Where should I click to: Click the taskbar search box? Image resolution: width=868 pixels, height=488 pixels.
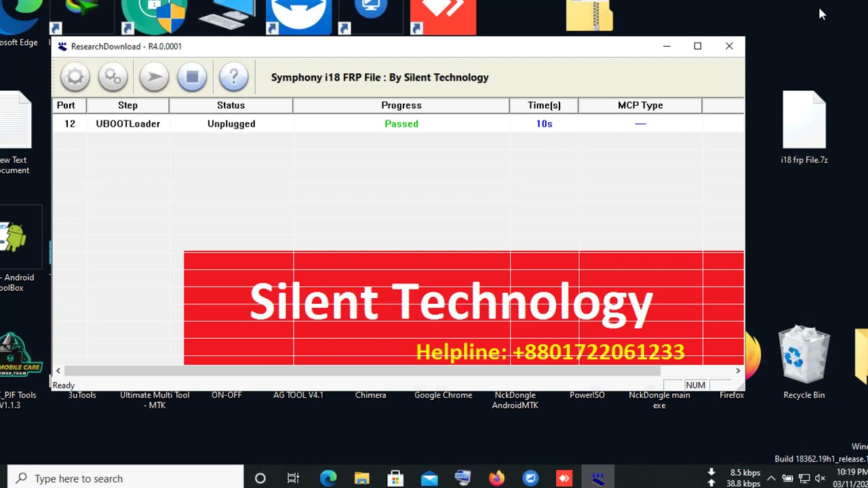pyautogui.click(x=125, y=479)
